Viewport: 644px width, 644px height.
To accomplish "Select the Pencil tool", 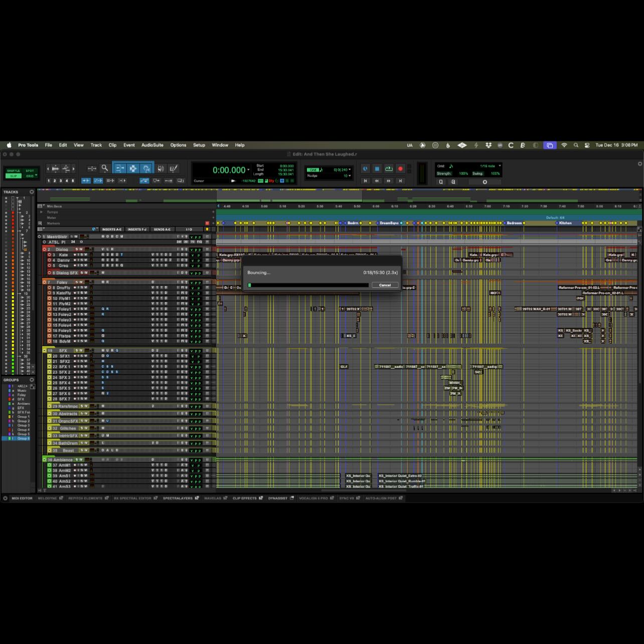I will [173, 168].
